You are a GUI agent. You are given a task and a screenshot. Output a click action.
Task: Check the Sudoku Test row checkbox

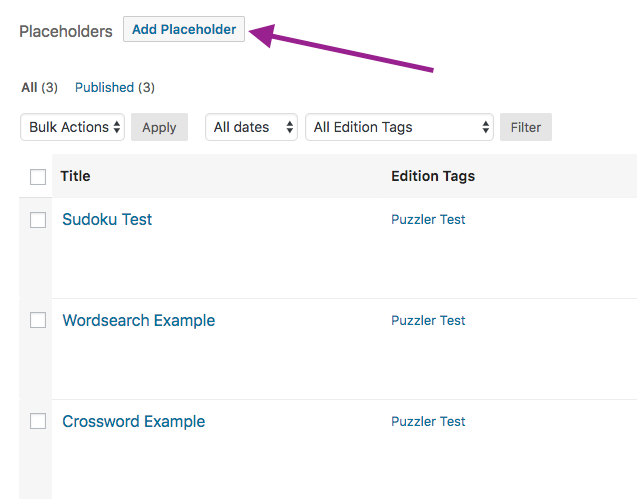point(38,220)
